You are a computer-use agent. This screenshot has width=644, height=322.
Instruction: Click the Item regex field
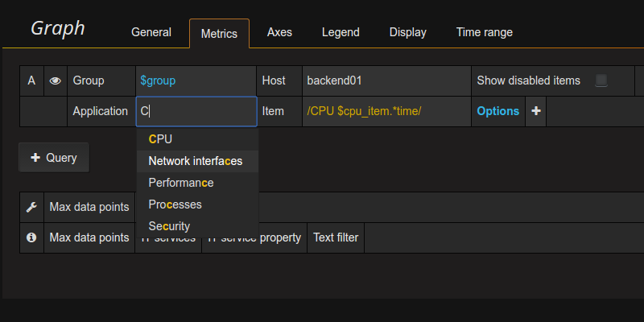[x=386, y=111]
